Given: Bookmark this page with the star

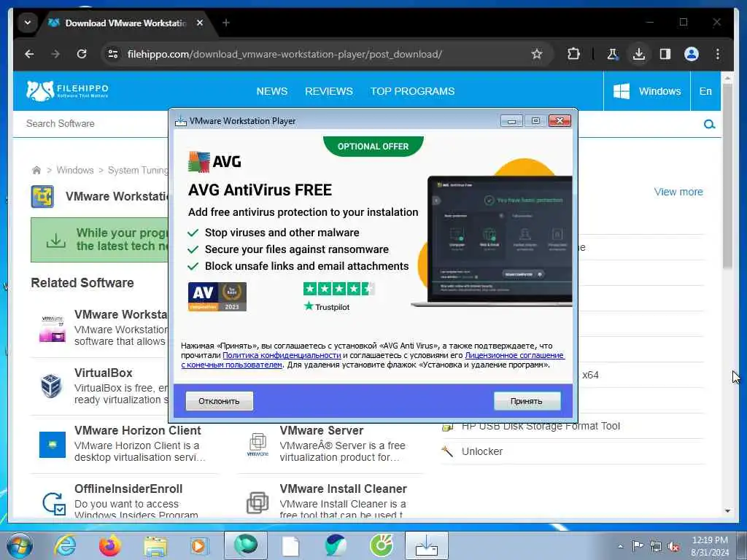Looking at the screenshot, I should pos(537,54).
